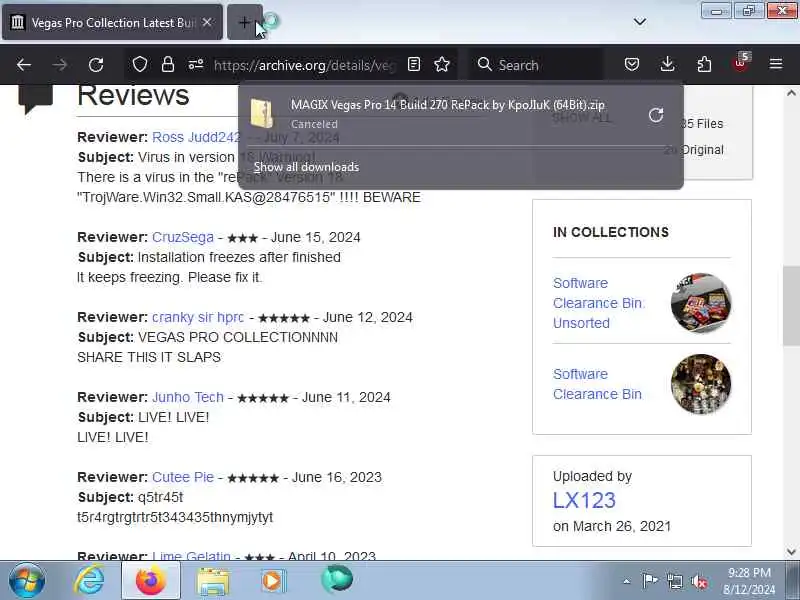Bookmark this page with the star icon
This screenshot has width=800, height=600.
442,65
